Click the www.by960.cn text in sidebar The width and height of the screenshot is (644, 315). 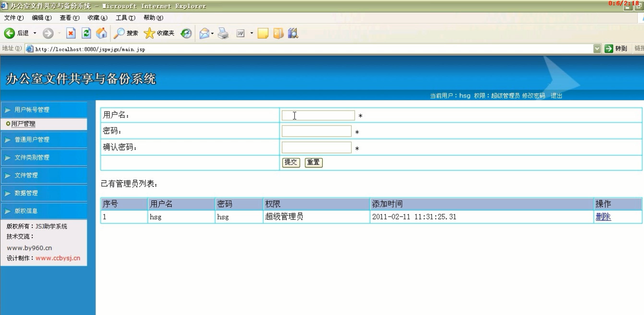tap(29, 248)
